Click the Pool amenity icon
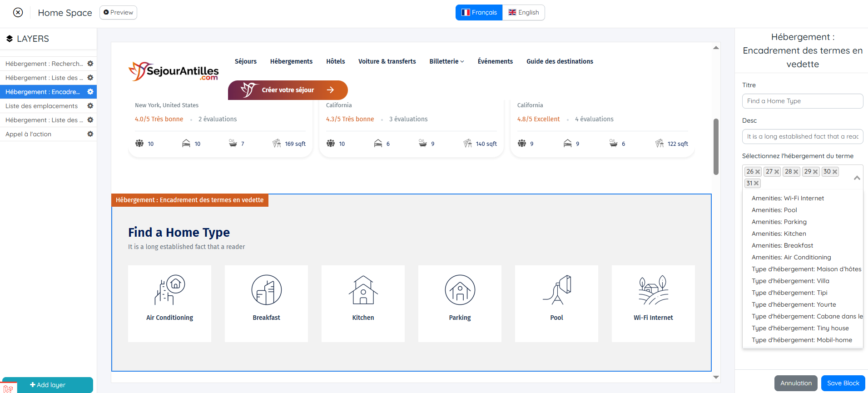 (556, 290)
